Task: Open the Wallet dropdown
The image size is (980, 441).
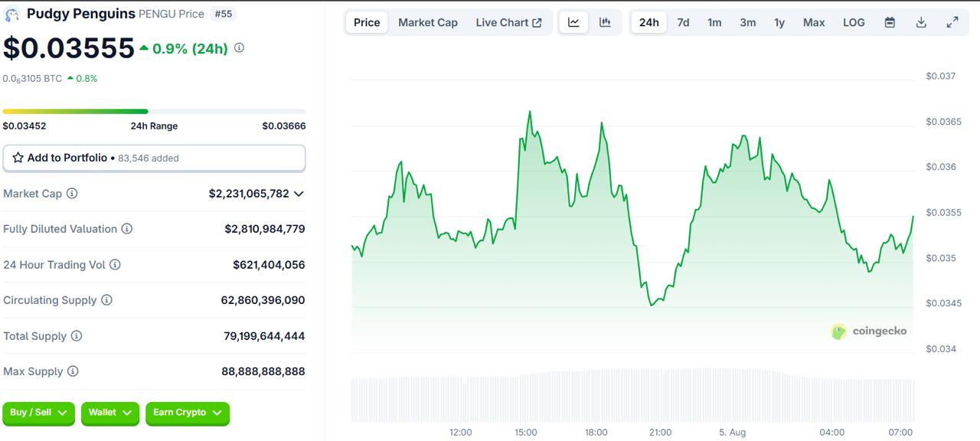Action: tap(110, 413)
